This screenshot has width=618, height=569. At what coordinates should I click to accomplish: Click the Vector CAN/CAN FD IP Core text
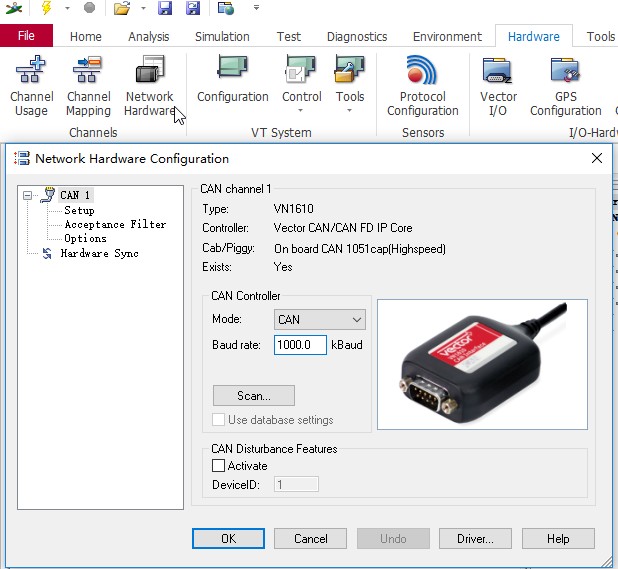coord(343,228)
